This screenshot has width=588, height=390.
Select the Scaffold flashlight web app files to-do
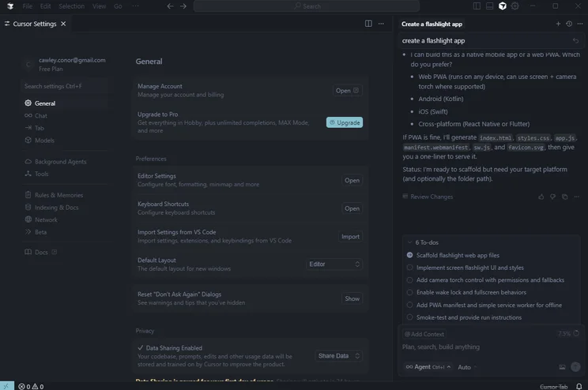point(409,255)
